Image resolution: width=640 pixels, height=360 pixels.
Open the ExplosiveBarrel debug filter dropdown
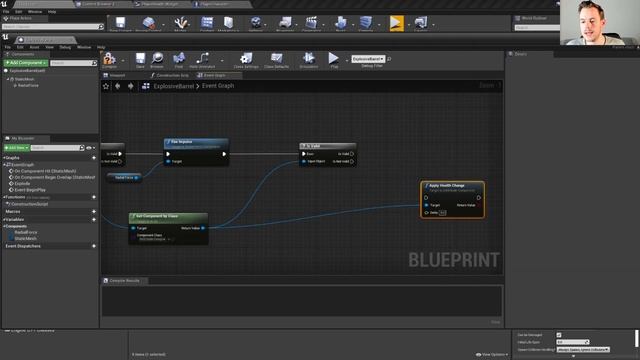(368, 59)
